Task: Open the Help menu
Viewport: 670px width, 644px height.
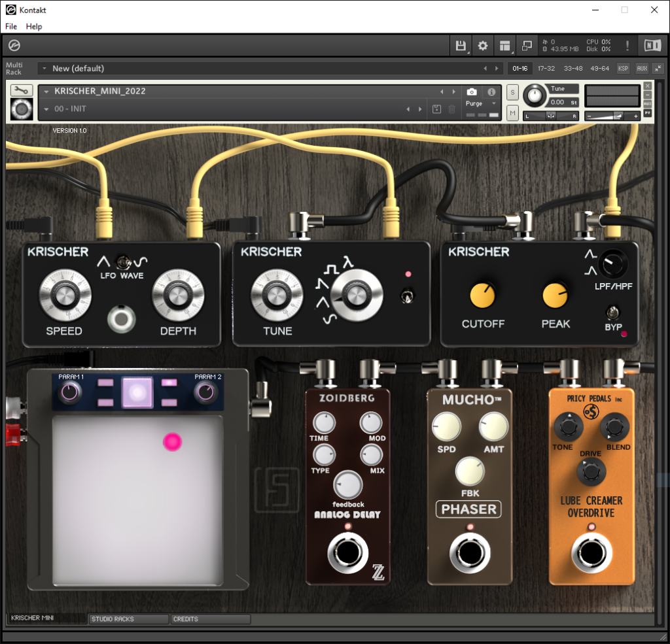Action: pyautogui.click(x=34, y=26)
